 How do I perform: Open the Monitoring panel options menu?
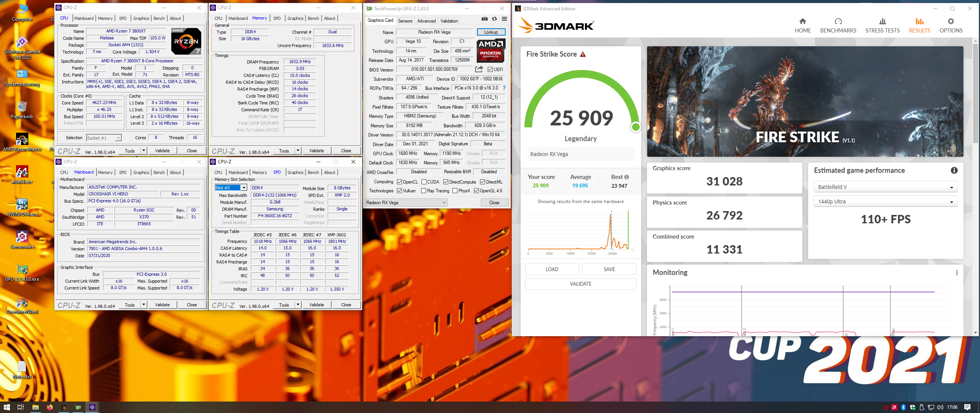957,273
